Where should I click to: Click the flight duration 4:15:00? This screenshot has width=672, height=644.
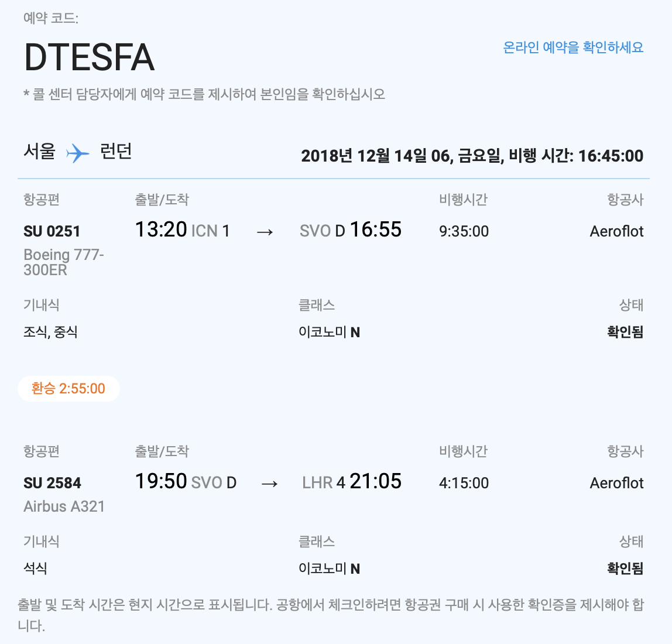click(x=464, y=483)
